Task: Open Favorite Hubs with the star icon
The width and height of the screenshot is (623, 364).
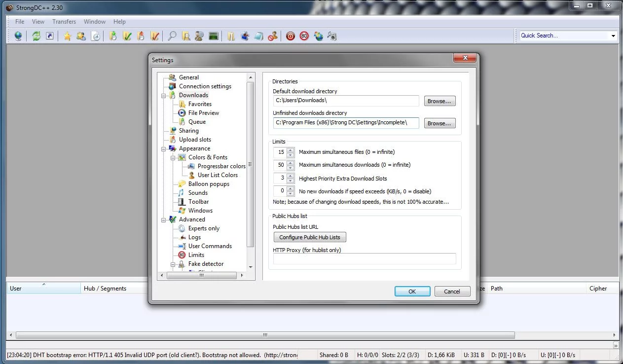Action: click(x=67, y=36)
